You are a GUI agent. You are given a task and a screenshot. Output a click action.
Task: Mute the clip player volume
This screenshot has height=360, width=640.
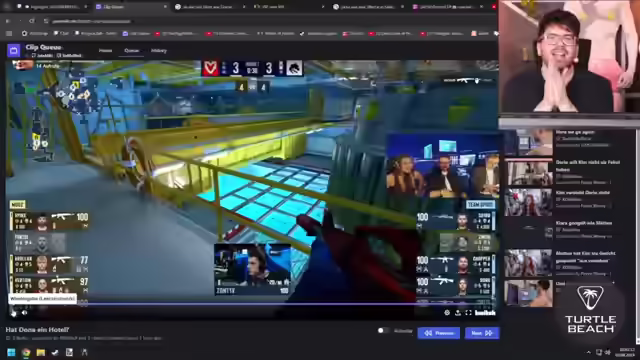pos(24,313)
